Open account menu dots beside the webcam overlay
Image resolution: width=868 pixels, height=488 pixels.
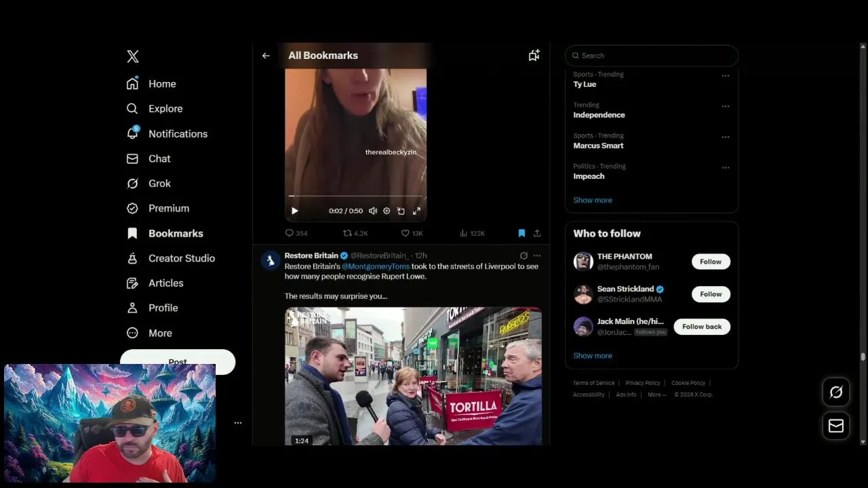238,423
